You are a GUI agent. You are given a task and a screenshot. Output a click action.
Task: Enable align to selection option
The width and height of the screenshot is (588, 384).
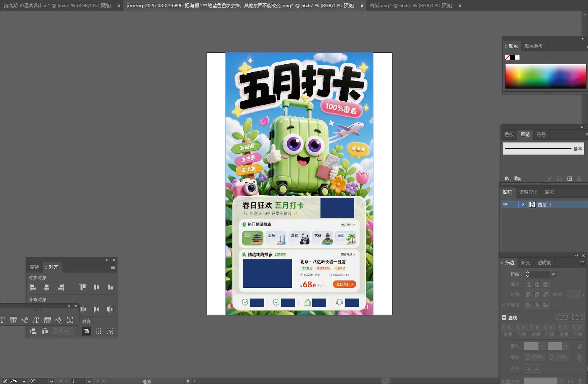click(x=98, y=331)
